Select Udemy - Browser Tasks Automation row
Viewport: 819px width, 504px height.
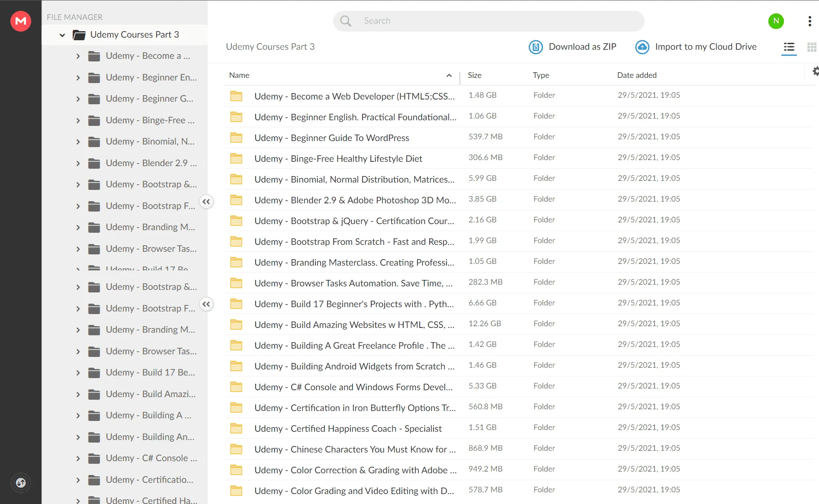coord(519,282)
